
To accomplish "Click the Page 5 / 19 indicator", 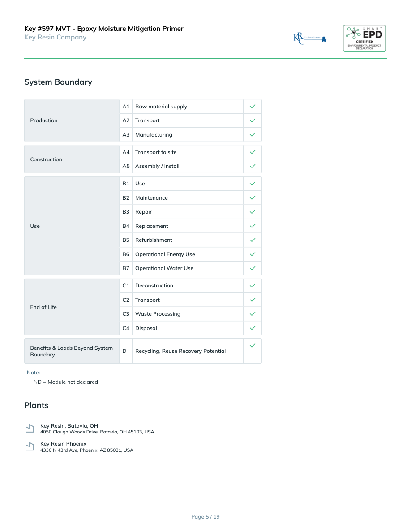I will (x=205, y=517).
